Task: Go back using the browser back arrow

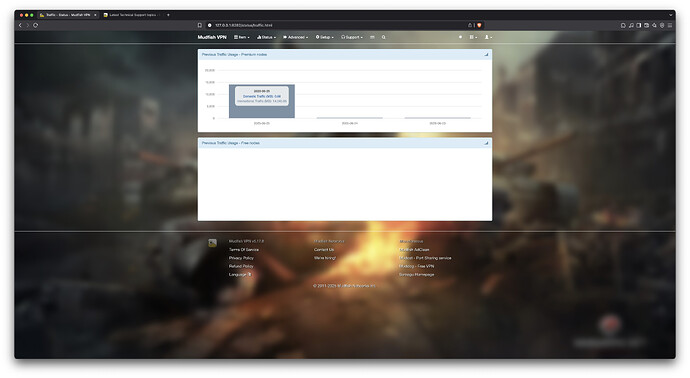Action: pos(20,25)
